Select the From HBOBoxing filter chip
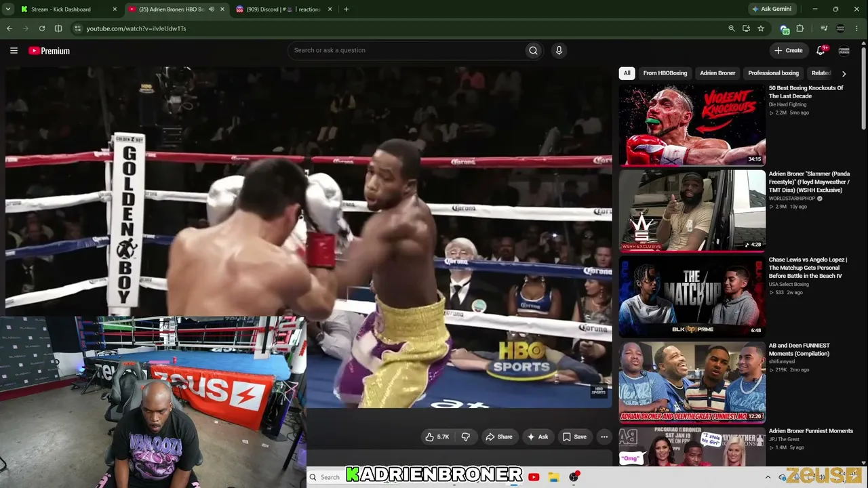 coord(665,73)
